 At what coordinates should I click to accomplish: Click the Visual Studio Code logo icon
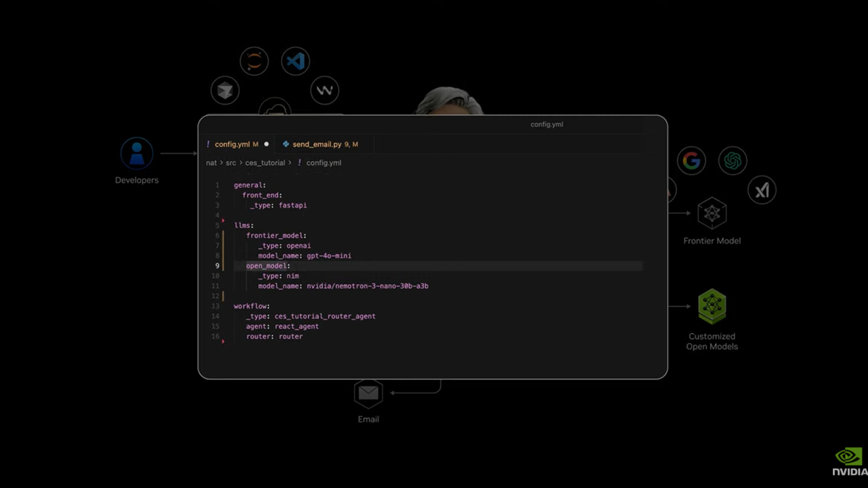pyautogui.click(x=295, y=61)
